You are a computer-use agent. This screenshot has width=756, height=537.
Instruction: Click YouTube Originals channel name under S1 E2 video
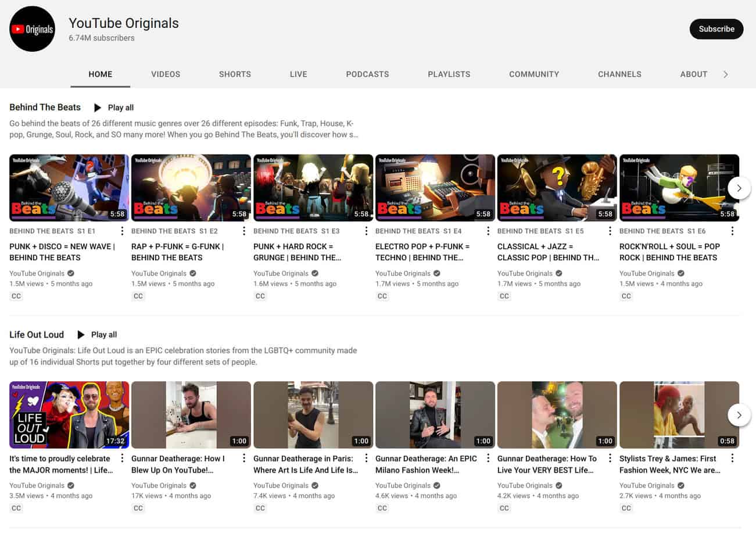[159, 274]
